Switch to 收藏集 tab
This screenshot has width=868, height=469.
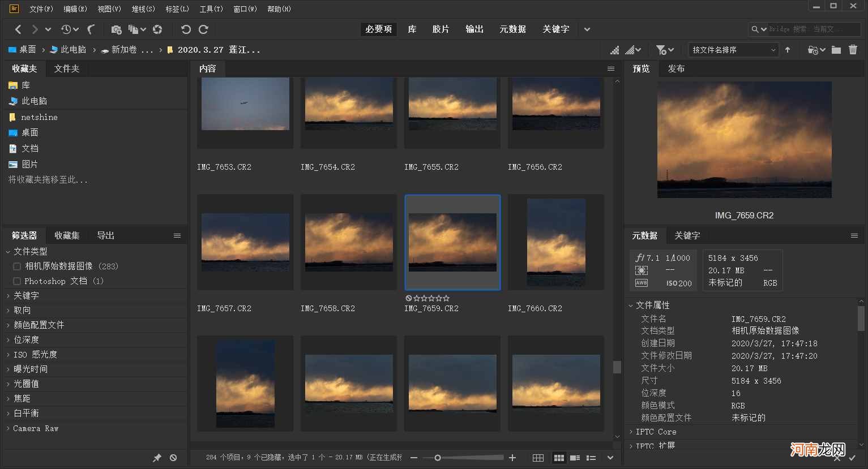(67, 235)
